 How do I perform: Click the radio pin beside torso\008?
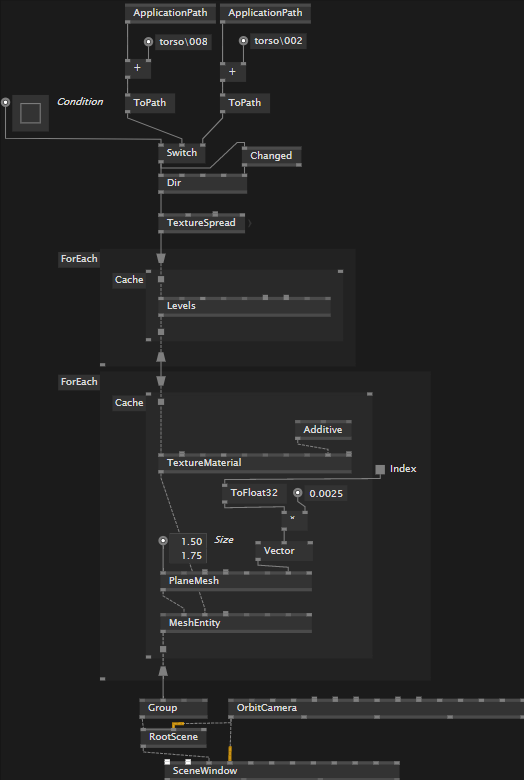point(148,42)
